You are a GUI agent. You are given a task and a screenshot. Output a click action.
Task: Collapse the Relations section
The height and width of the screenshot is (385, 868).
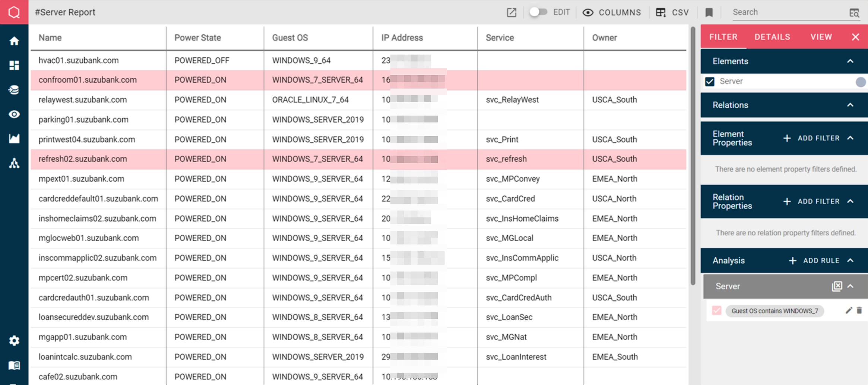coord(850,105)
